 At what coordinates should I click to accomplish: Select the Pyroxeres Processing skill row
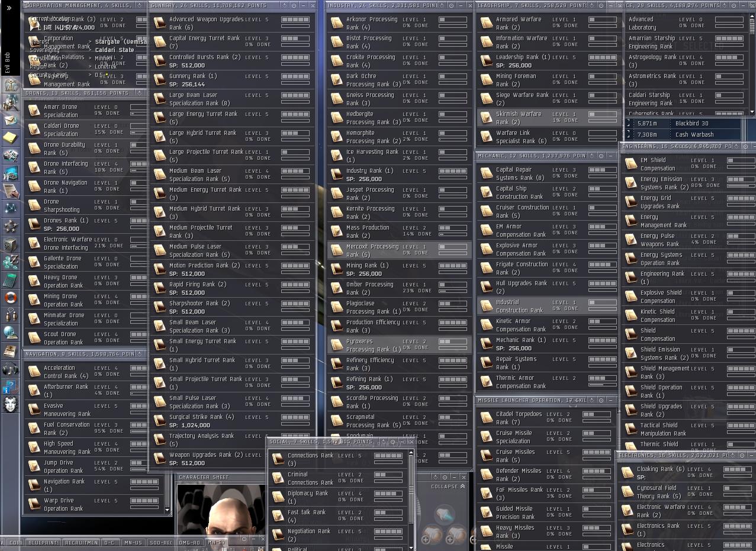(400, 345)
